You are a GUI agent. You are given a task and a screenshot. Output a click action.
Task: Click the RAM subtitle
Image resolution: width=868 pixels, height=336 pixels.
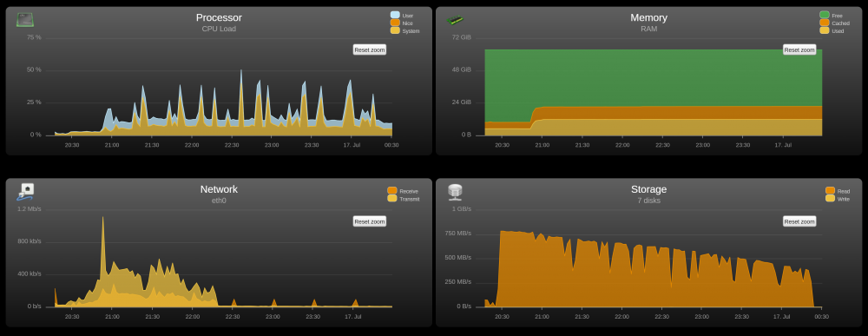pos(648,29)
